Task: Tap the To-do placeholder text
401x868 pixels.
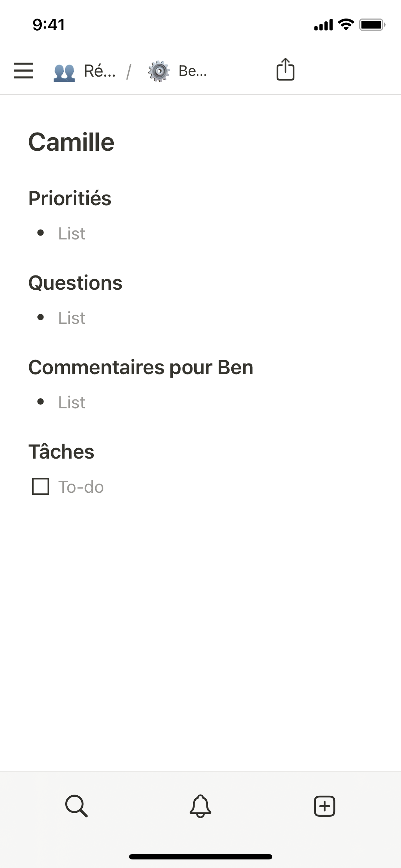Action: (x=81, y=487)
